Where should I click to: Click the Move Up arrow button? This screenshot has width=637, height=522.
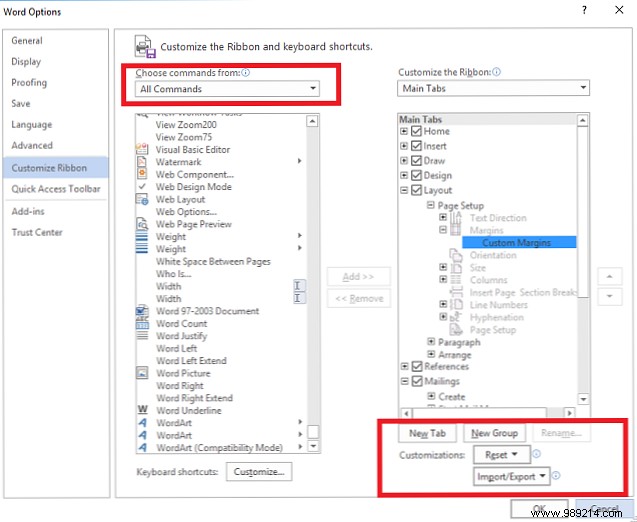[609, 276]
